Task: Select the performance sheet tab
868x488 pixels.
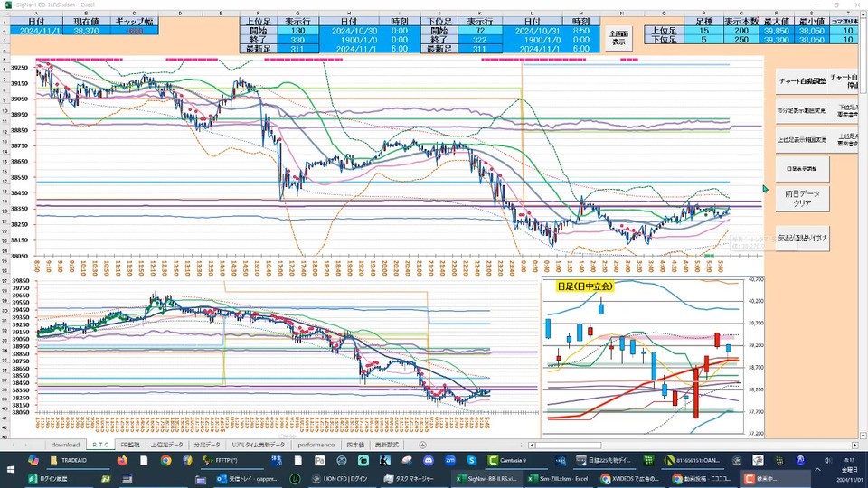Action: pyautogui.click(x=316, y=445)
